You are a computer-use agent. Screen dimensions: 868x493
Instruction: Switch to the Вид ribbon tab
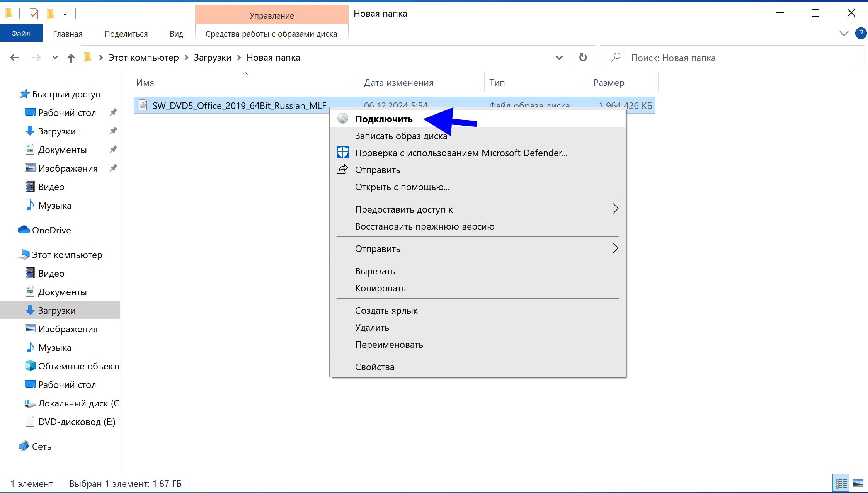pyautogui.click(x=176, y=34)
